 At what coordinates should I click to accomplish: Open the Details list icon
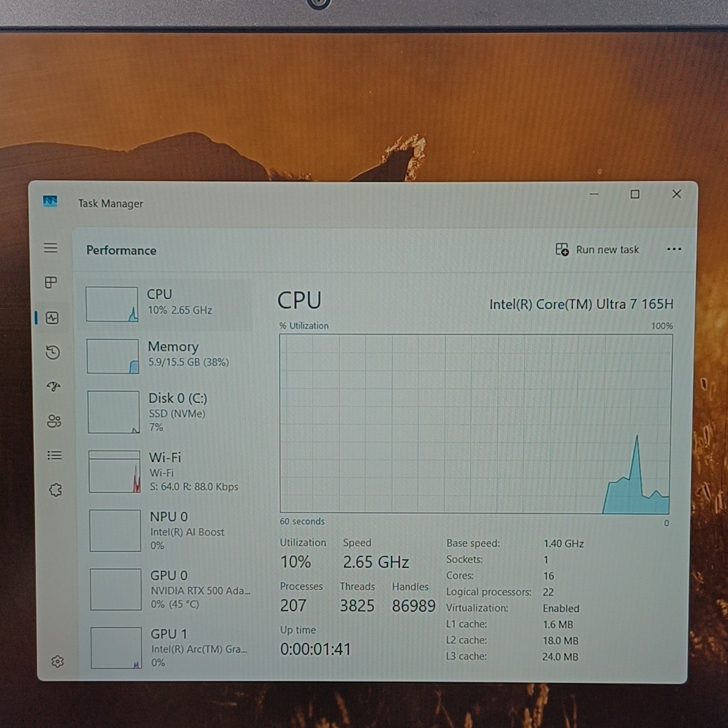54,455
